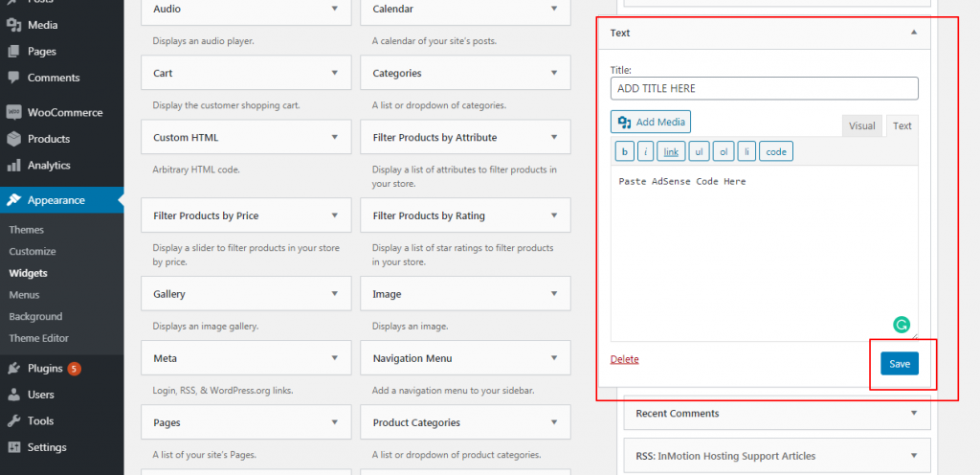The height and width of the screenshot is (475, 980).
Task: Click the Comments speech bubble icon
Action: (13, 78)
